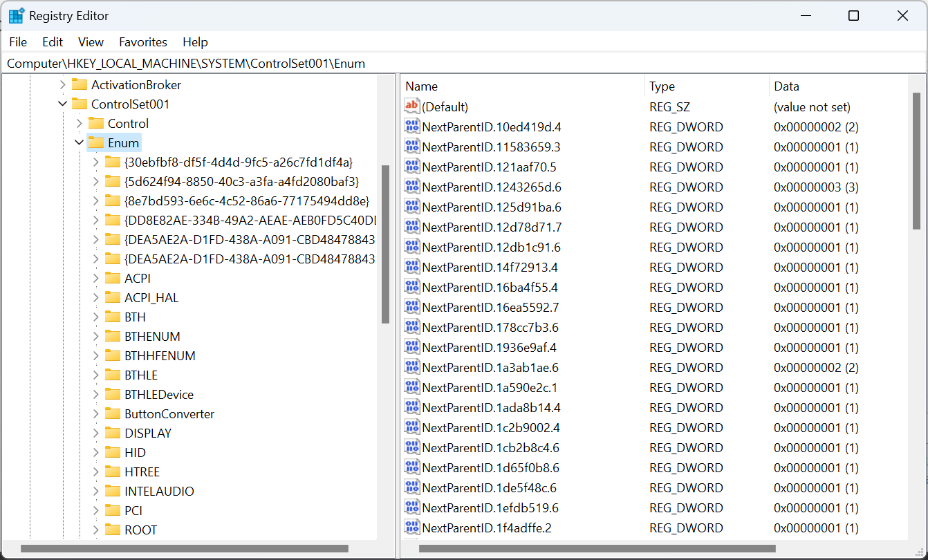Select value NextParentID.178cc7b3.6

[x=490, y=327]
